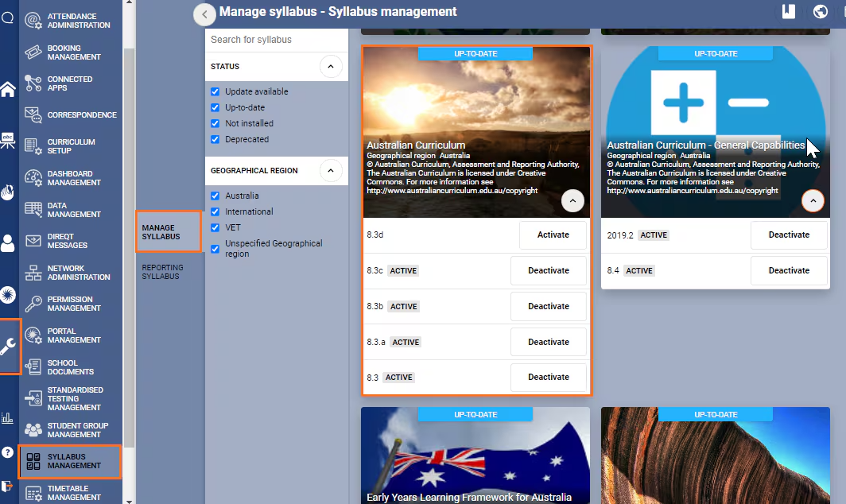Click the Search for syllabus field
Screen dimensions: 846x504
[x=276, y=40]
